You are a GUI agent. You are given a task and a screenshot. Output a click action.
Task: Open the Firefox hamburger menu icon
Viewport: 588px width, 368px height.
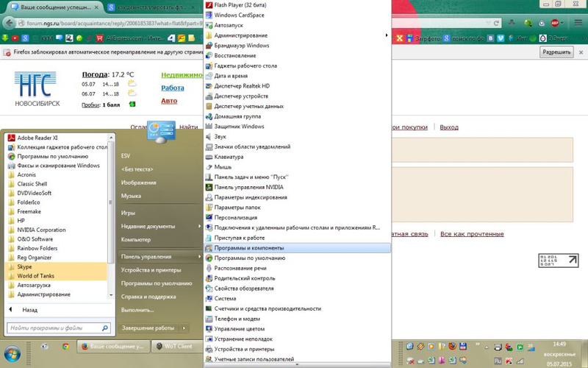point(578,23)
